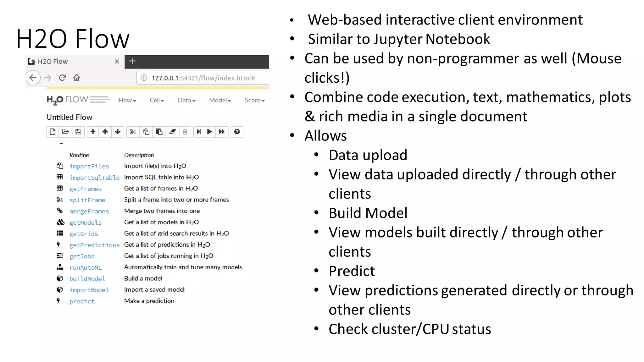Image resolution: width=644 pixels, height=362 pixels.
Task: Open the Score menu
Action: point(254,100)
